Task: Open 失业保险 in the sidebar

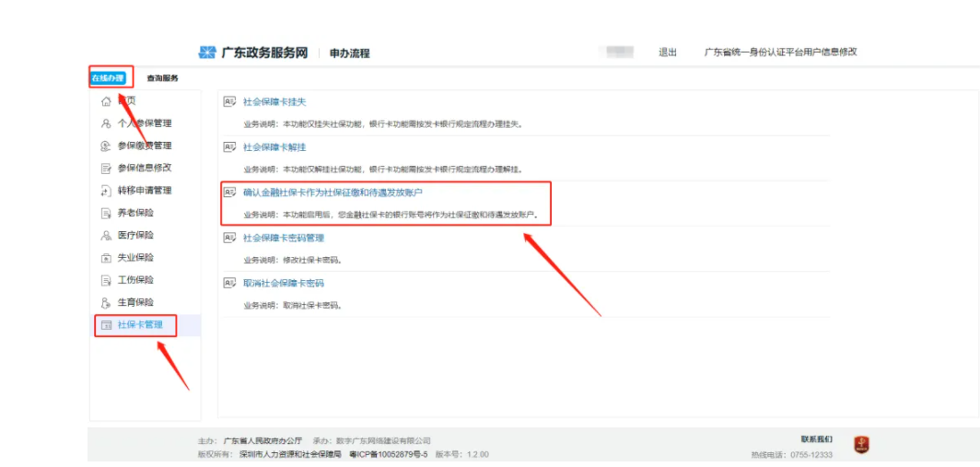Action: [135, 257]
